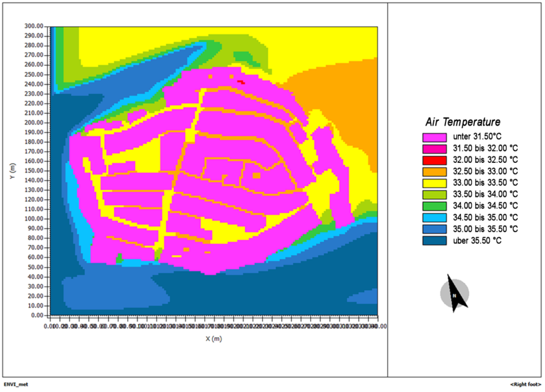Image resolution: width=545 pixels, height=392 pixels.
Task: Pick the green 34.00 bis 34.50 swatch
Action: (x=435, y=206)
